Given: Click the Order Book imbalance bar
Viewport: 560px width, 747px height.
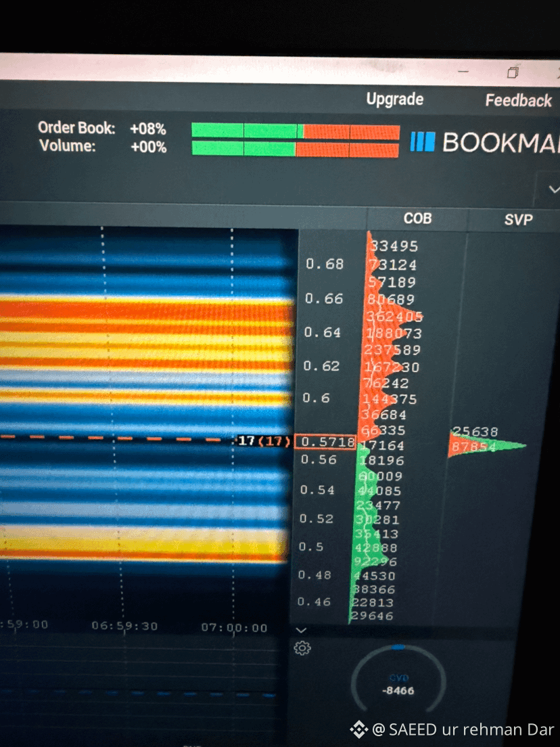Looking at the screenshot, I should [296, 131].
